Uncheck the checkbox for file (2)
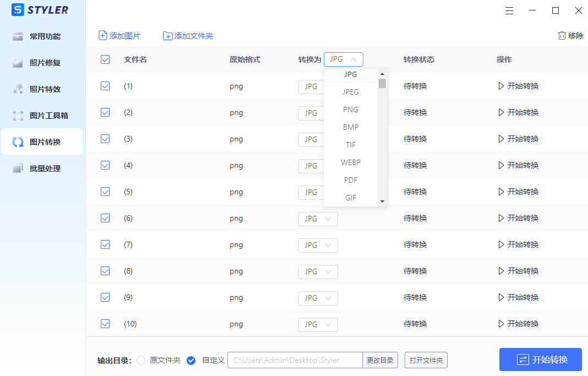Image resolution: width=588 pixels, height=376 pixels. [x=105, y=112]
